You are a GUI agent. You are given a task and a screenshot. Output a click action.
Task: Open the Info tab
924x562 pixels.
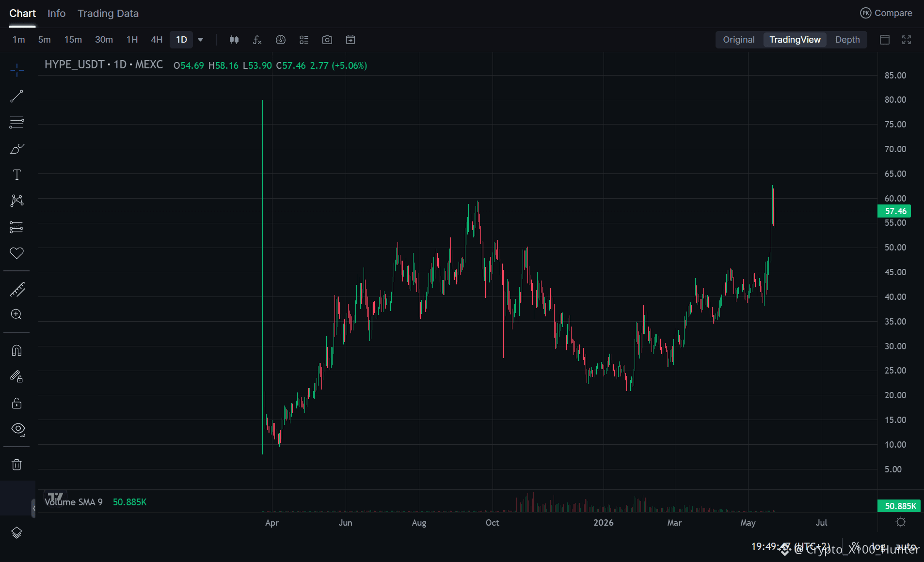56,14
